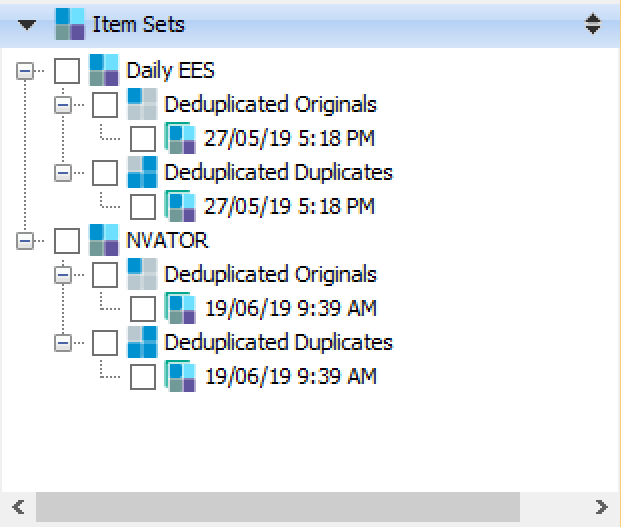The height and width of the screenshot is (527, 621).
Task: Collapse the Daily EES tree node
Action: click(x=25, y=71)
